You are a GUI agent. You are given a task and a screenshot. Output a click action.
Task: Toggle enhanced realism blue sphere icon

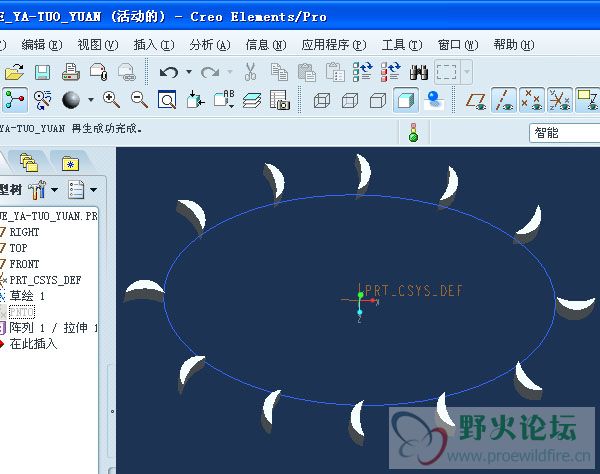point(434,100)
